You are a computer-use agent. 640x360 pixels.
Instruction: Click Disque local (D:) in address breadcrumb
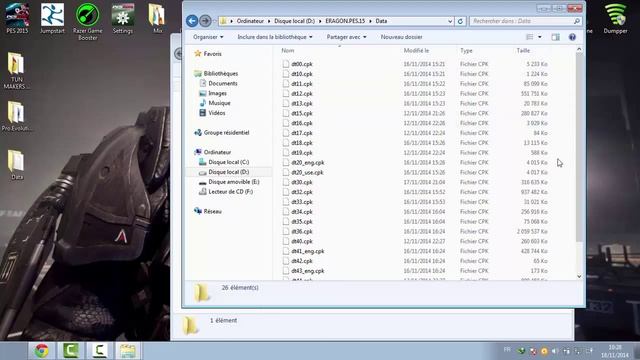pos(295,21)
